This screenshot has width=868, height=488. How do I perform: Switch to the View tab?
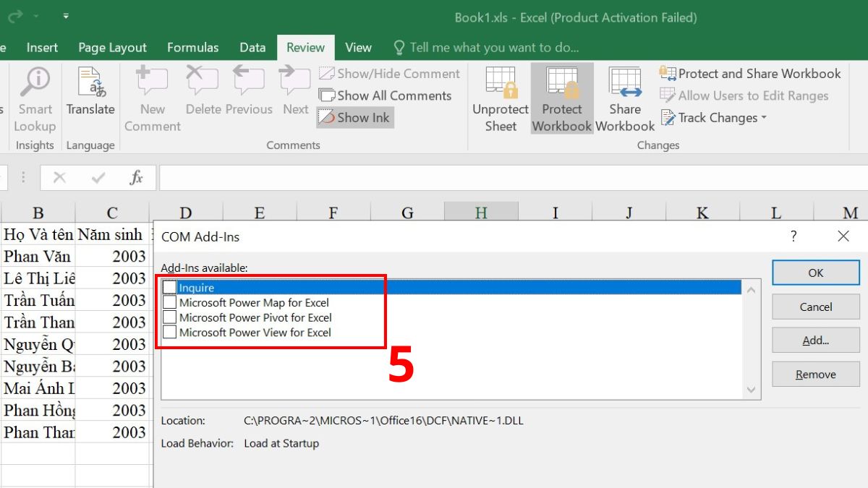pos(358,47)
